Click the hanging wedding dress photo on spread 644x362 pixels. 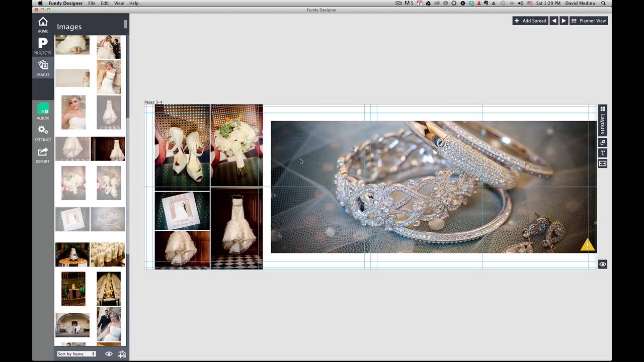[236, 228]
